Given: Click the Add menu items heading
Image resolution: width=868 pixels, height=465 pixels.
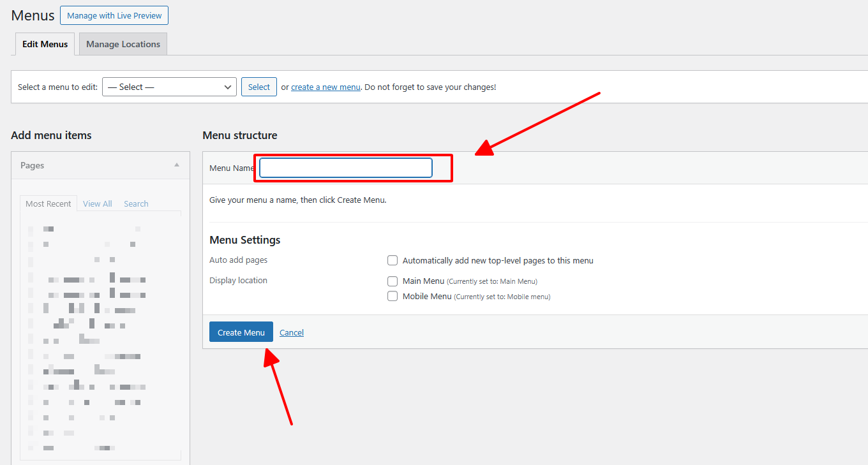Looking at the screenshot, I should click(51, 135).
